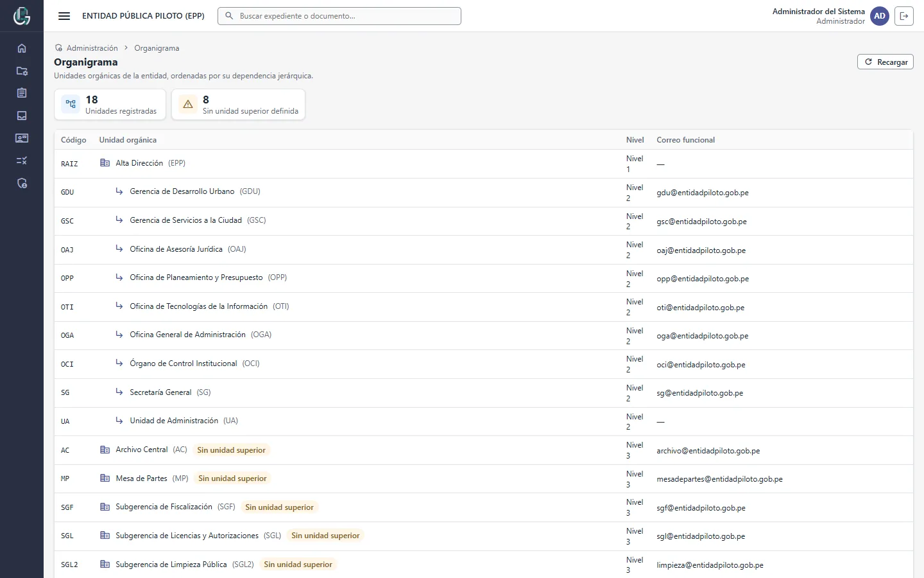Toggle the hamburger navigation menu

pos(64,16)
